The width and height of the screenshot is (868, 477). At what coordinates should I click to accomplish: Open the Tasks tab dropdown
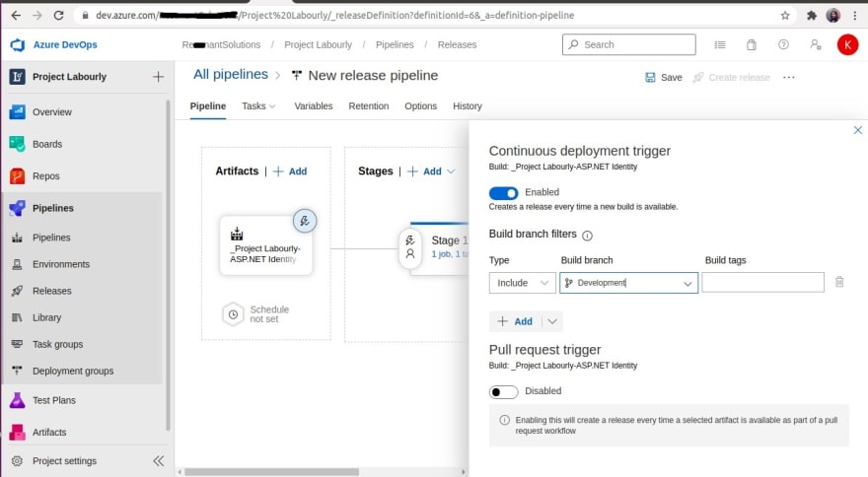(x=258, y=105)
